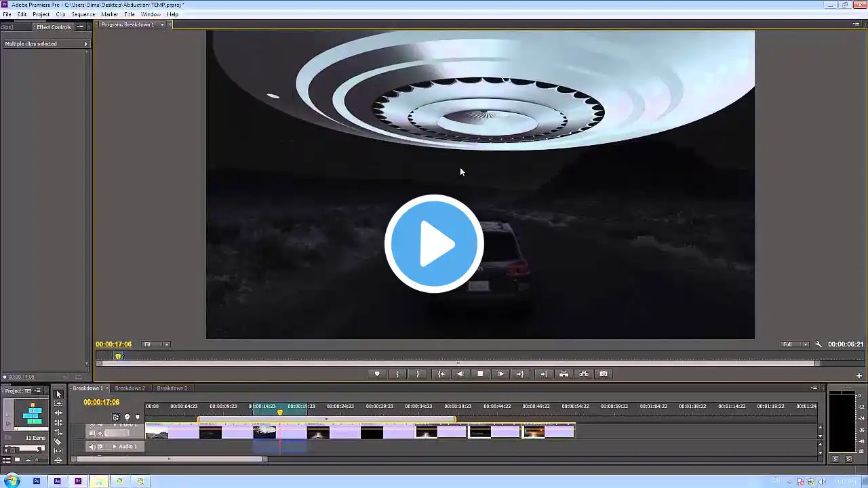Viewport: 868px width, 488px height.
Task: Step back one frame
Action: [x=460, y=373]
